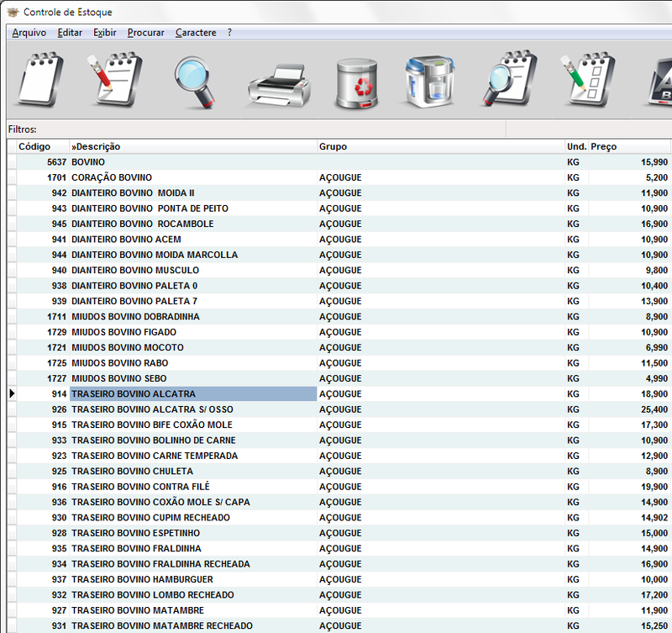Click the Grupo column header
This screenshot has height=633, width=672.
tap(440, 146)
